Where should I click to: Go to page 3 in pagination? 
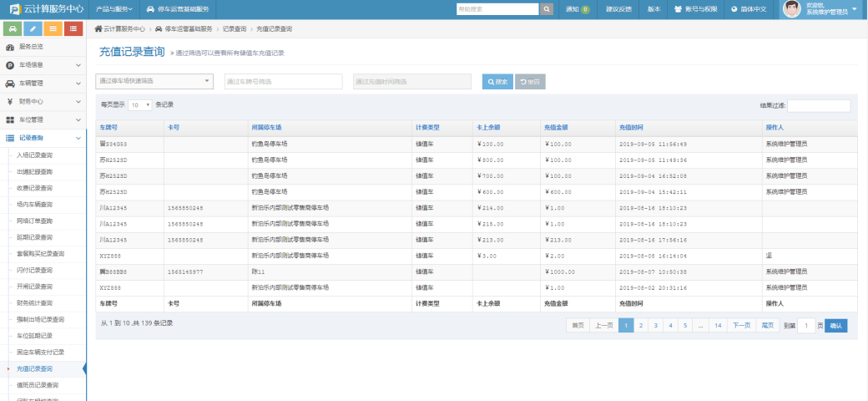tap(655, 326)
